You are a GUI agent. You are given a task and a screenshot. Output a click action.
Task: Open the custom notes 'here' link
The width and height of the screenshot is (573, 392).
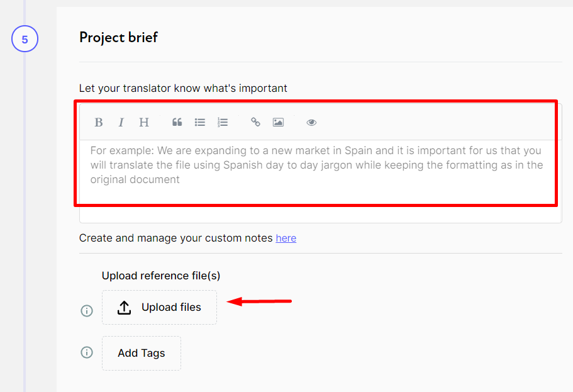pyautogui.click(x=286, y=238)
